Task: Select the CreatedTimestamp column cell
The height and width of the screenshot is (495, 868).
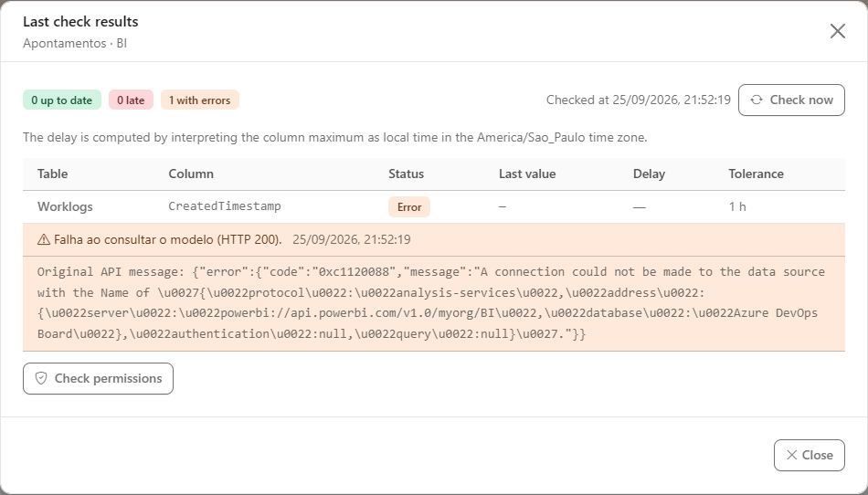Action: (225, 206)
